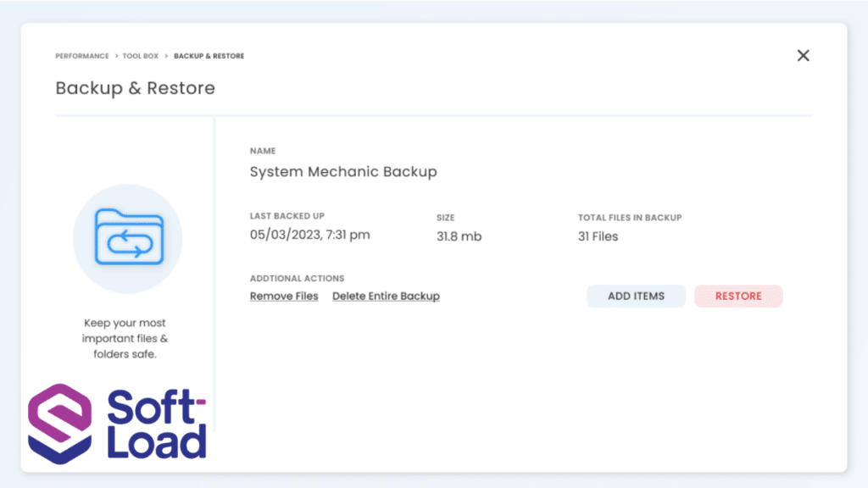Select the System Mechanic Backup name
868x488 pixels.
point(343,171)
